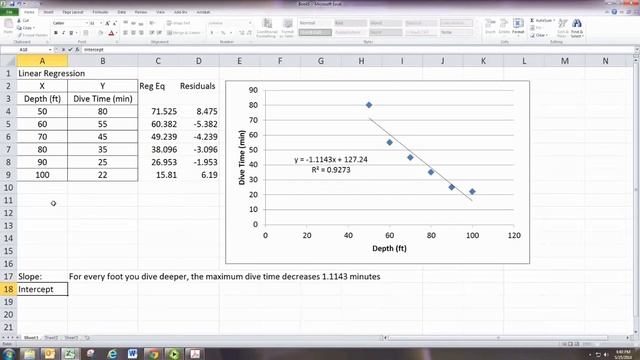Click the Copy icon in Clipboard group
640x360 pixels.
19,28
